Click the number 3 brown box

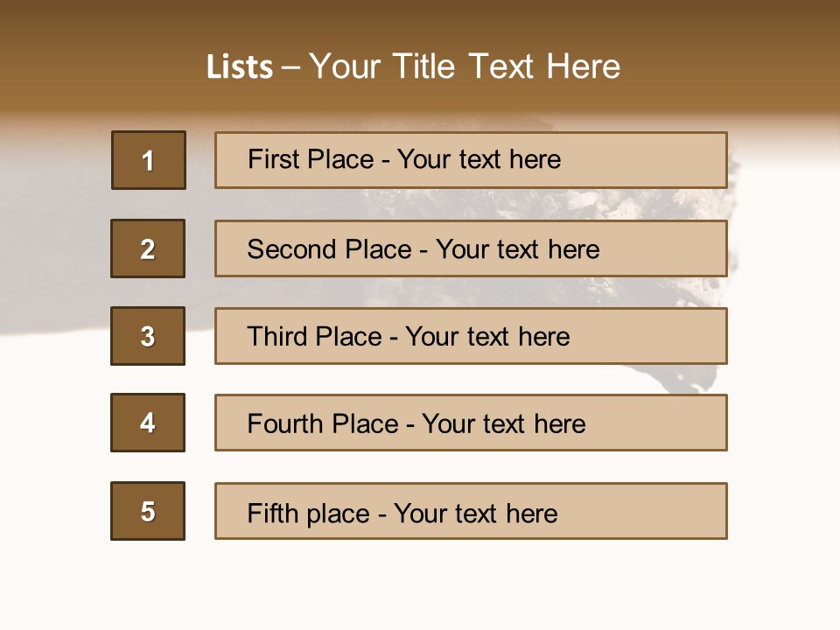point(148,336)
